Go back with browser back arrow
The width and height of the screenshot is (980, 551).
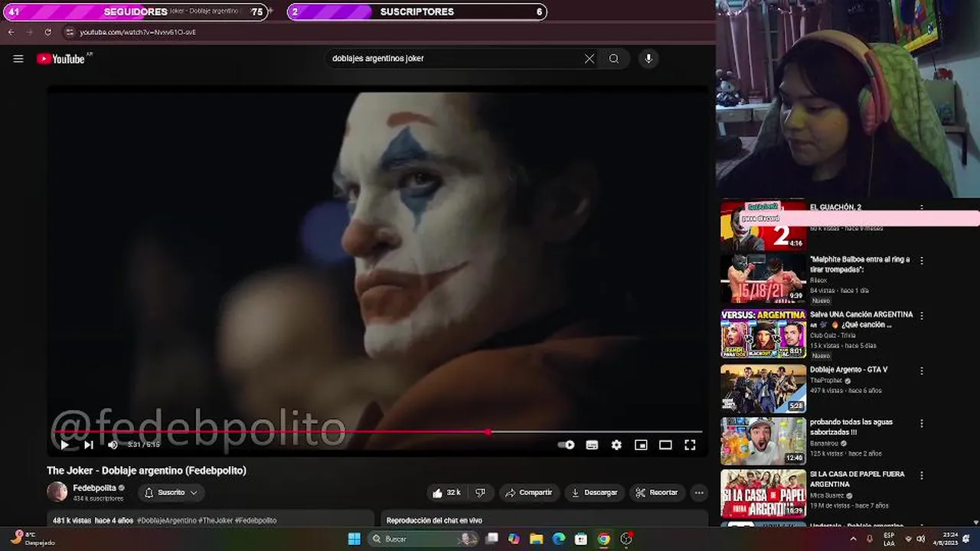coord(11,32)
